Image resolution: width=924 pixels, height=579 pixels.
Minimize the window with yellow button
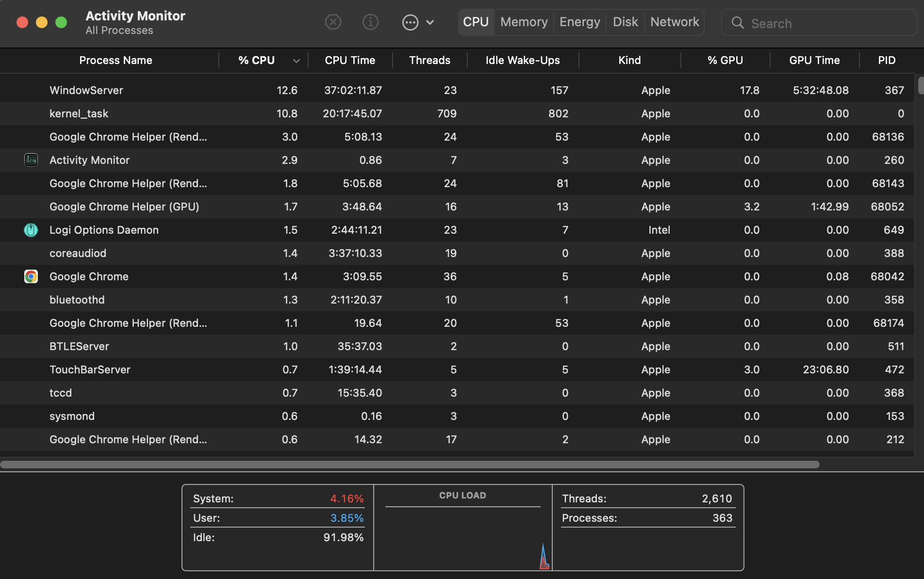[x=42, y=22]
